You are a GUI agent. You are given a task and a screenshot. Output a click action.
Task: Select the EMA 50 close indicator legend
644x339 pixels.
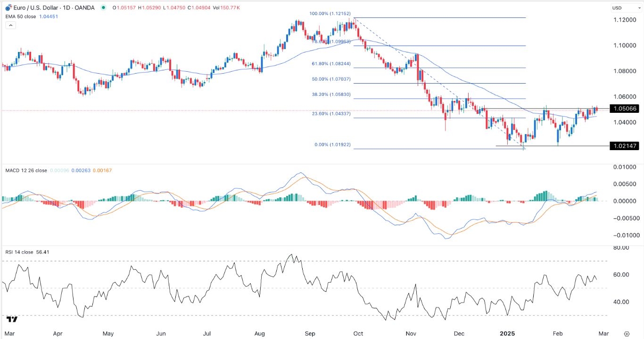(x=21, y=17)
